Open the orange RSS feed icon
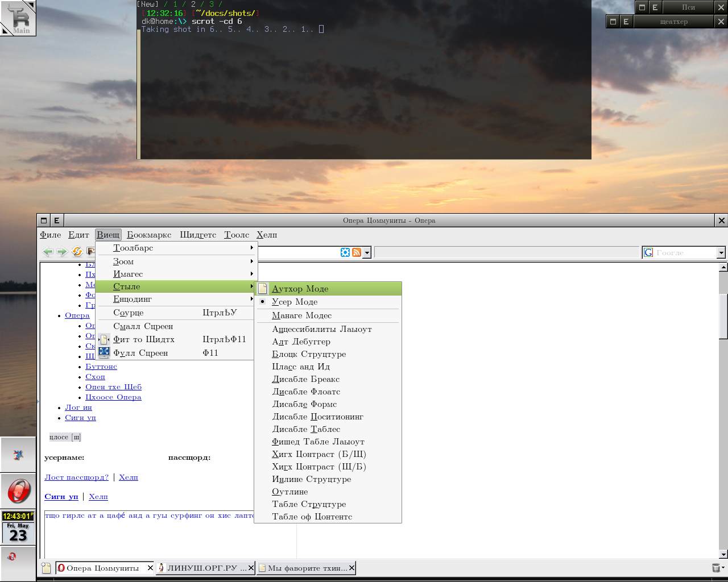728x582 pixels. pos(357,252)
